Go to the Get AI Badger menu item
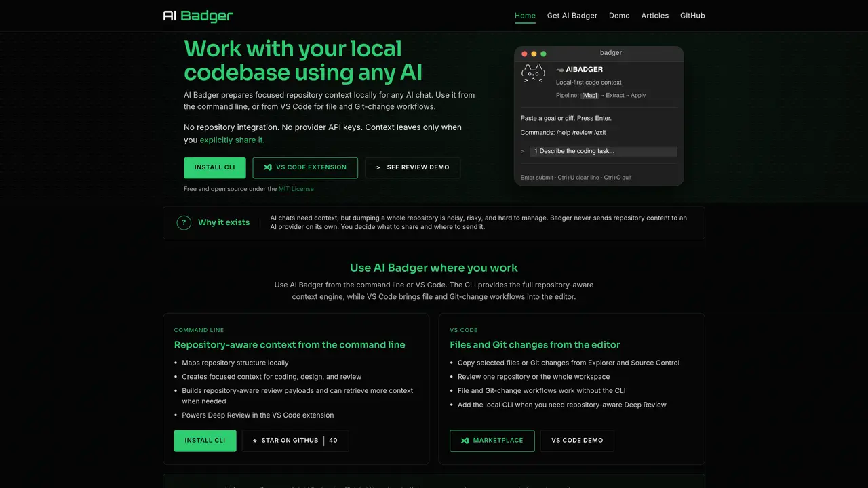 [572, 16]
